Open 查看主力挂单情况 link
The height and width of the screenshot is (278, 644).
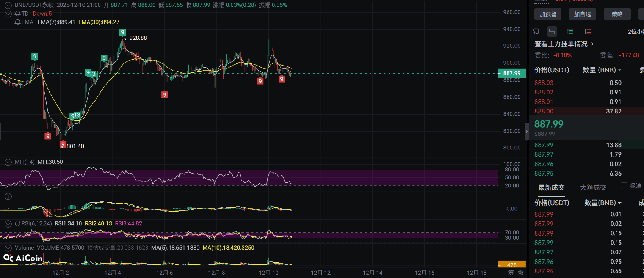coord(564,44)
